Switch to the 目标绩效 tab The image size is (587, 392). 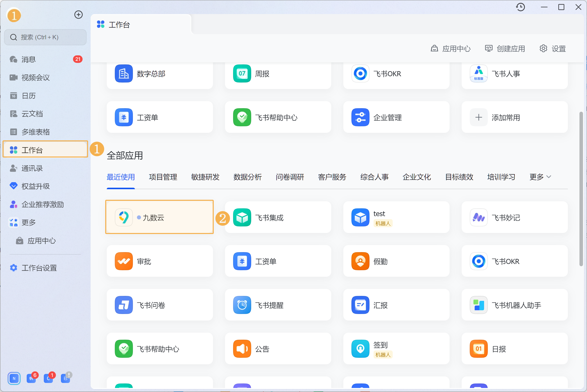tap(459, 177)
